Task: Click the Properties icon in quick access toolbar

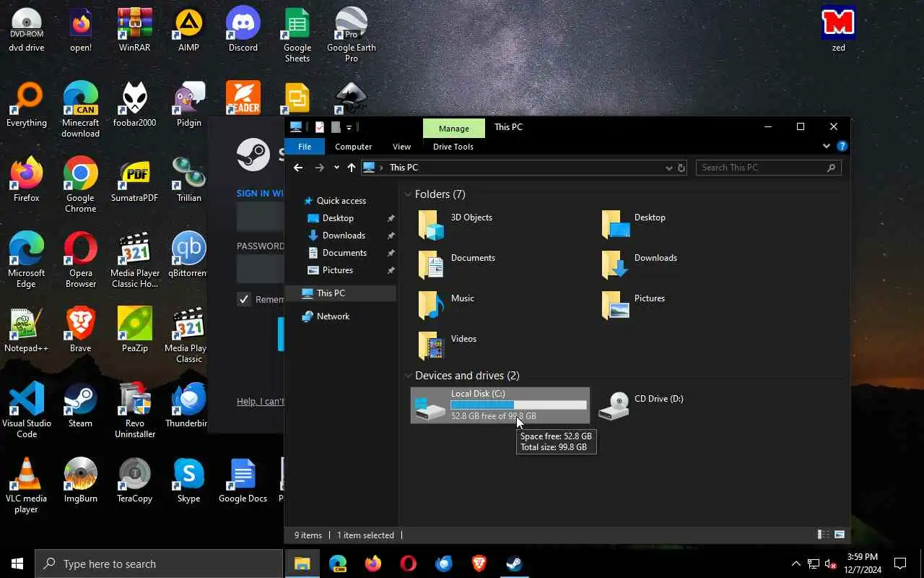Action: tap(320, 127)
